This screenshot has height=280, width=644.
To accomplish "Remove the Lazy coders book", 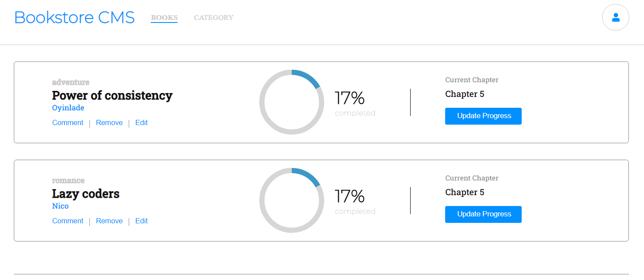I will coord(109,221).
